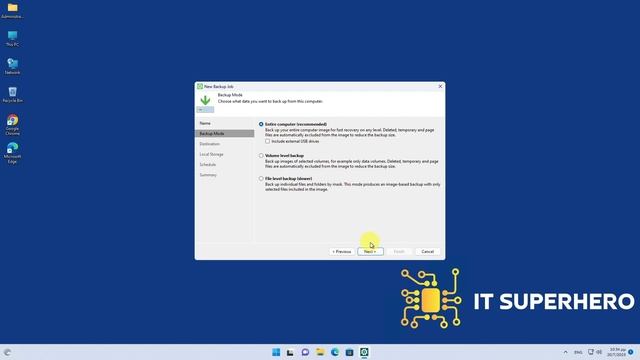Screen dimensions: 640x360
Task: Select Volume level backup option
Action: coord(261,156)
